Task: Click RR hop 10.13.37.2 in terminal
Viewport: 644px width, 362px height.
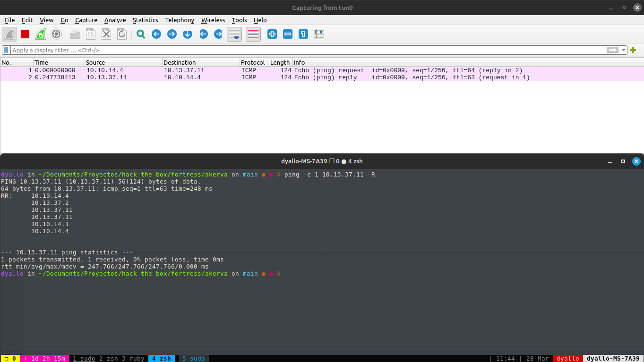Action: click(50, 203)
